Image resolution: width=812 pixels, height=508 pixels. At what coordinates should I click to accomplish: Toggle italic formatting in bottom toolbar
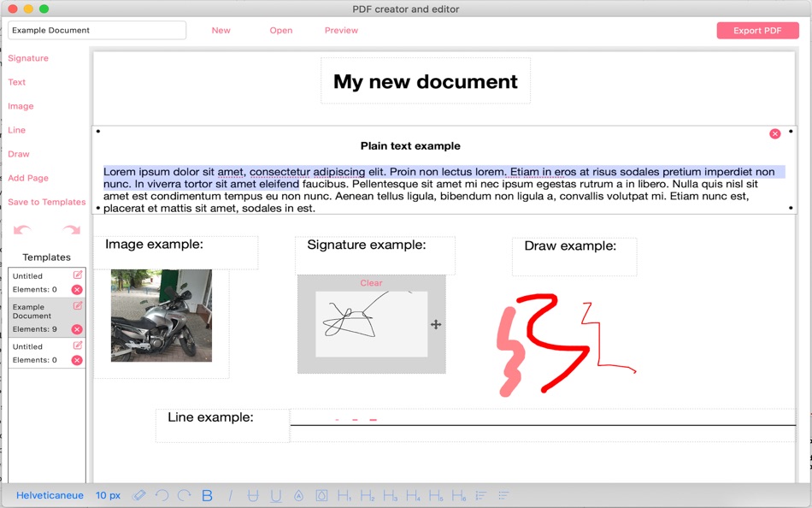click(x=231, y=495)
